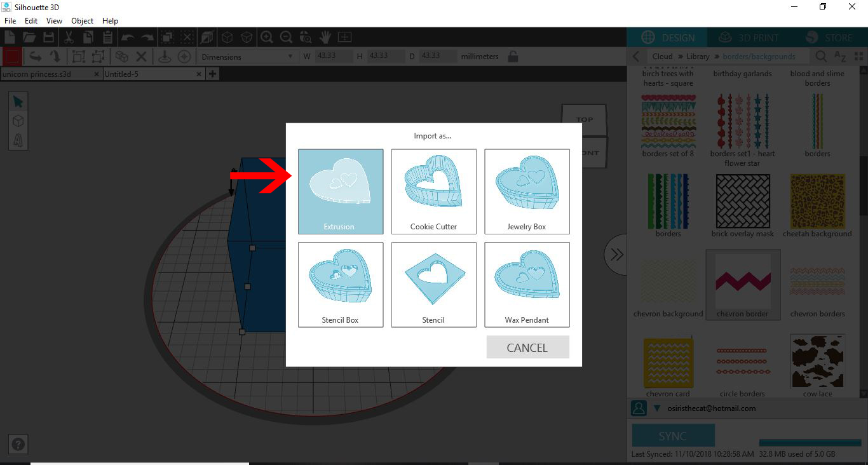This screenshot has height=465, width=868.
Task: Click Cloud in the breadcrumb path
Action: [x=662, y=57]
